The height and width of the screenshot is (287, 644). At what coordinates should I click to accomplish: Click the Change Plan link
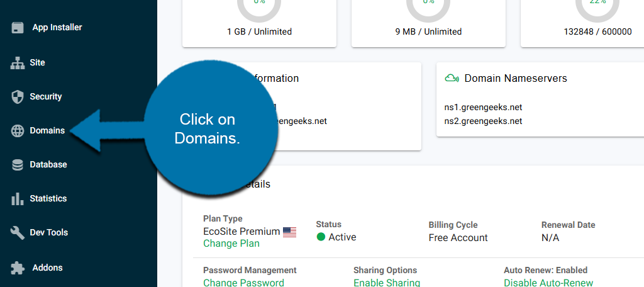coord(231,244)
